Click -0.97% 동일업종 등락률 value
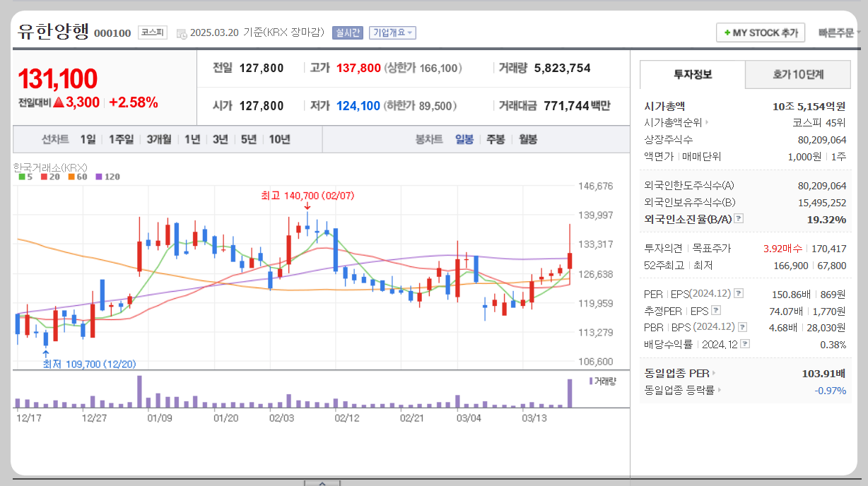Screen dimensions: 868x486 (831, 390)
